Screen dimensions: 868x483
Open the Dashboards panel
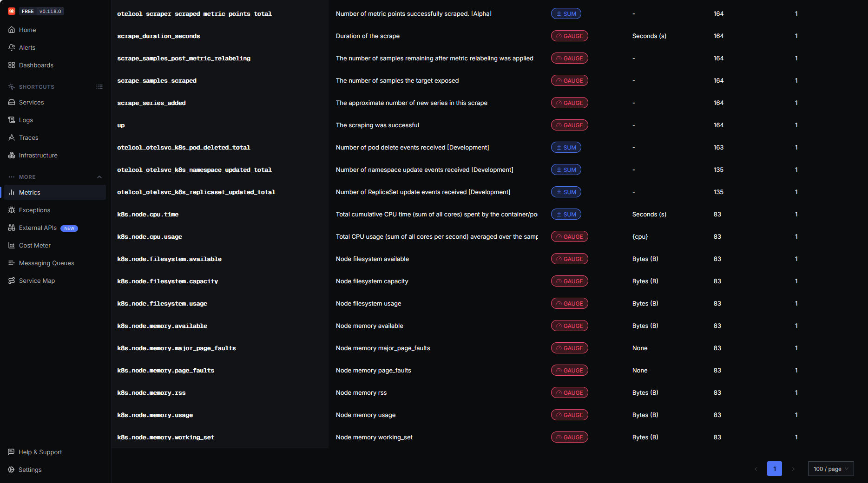(36, 65)
